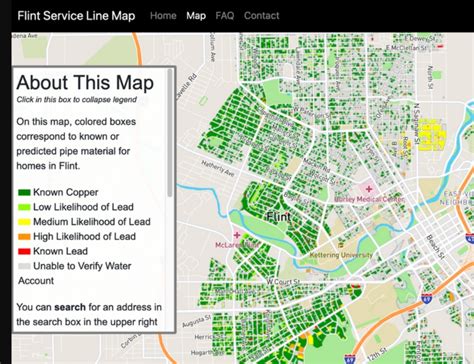Click the Known Copper dark green swatch
The image size is (474, 364).
click(x=24, y=192)
